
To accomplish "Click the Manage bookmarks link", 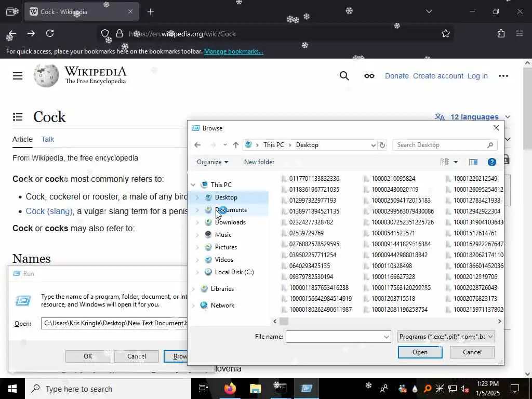I will (233, 51).
